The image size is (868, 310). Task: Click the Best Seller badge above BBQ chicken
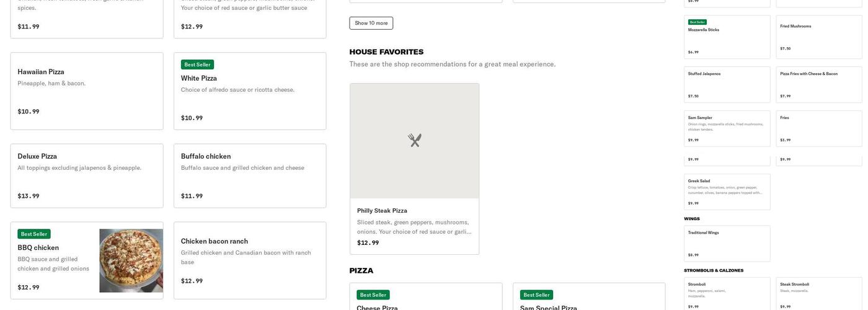tap(34, 234)
